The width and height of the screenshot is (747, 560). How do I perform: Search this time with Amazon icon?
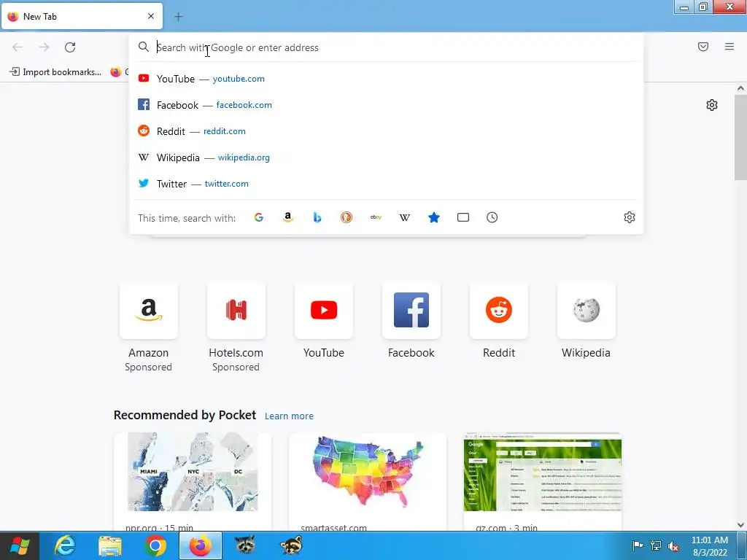pyautogui.click(x=287, y=217)
